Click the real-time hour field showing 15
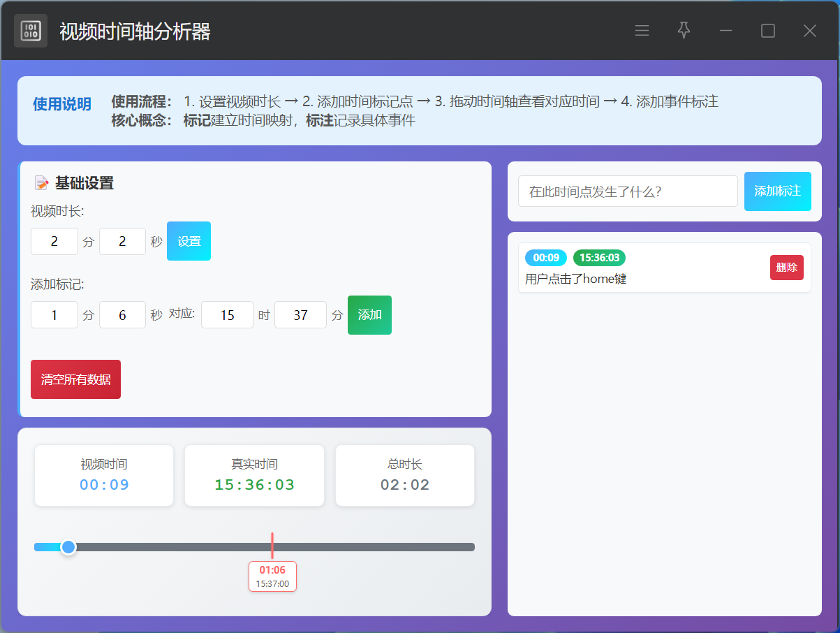This screenshot has height=633, width=840. coord(227,315)
